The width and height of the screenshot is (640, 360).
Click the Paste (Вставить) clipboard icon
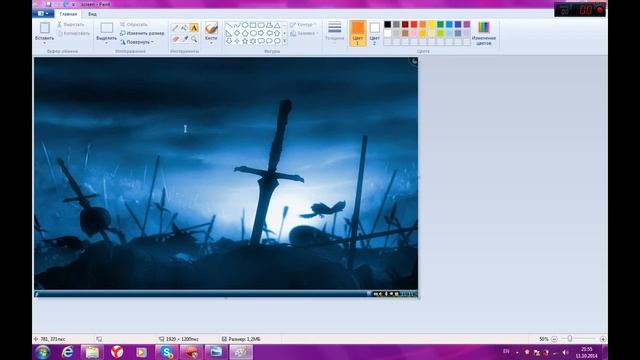tap(44, 28)
